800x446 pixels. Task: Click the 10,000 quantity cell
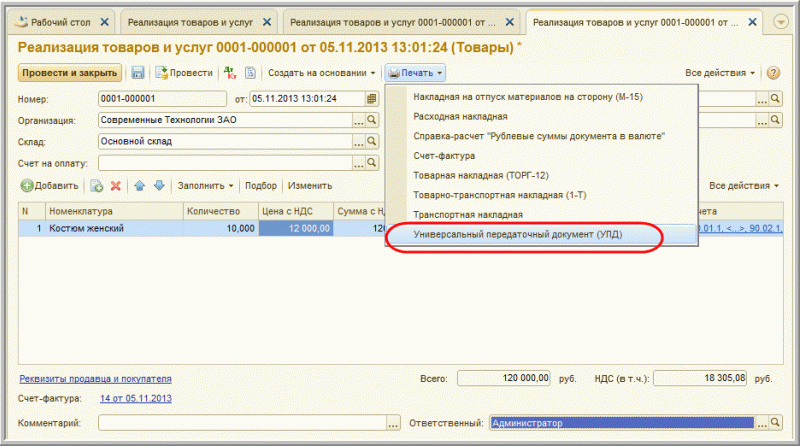point(220,228)
